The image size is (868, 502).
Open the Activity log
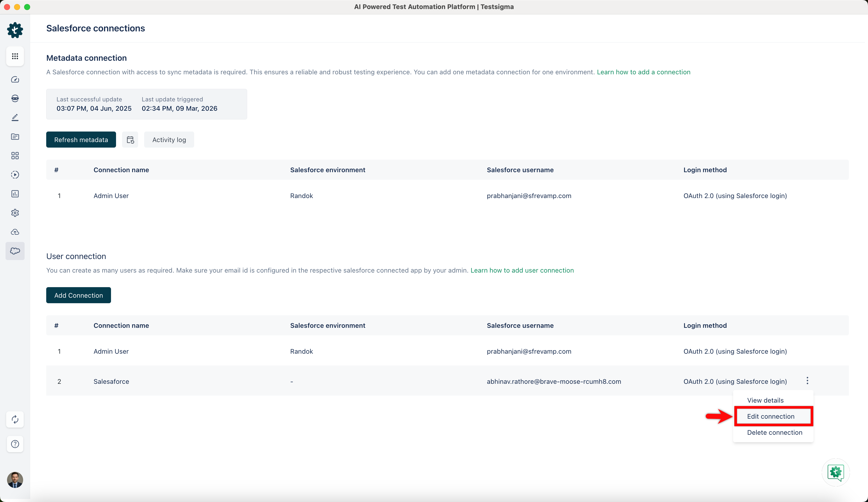tap(169, 140)
